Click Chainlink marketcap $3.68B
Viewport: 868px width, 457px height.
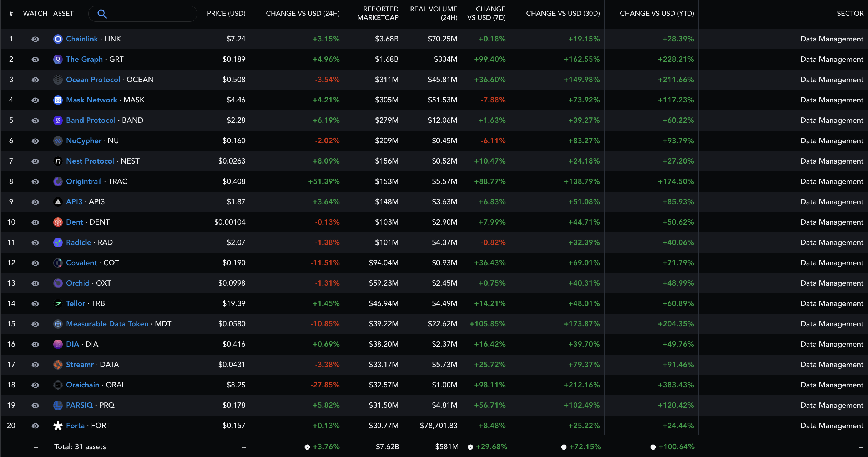point(387,39)
